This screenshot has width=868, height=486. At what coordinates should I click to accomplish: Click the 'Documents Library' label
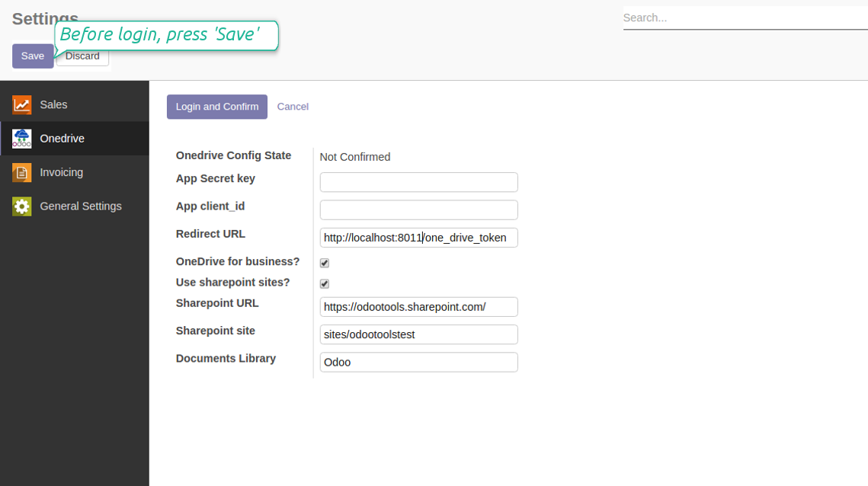pos(226,359)
